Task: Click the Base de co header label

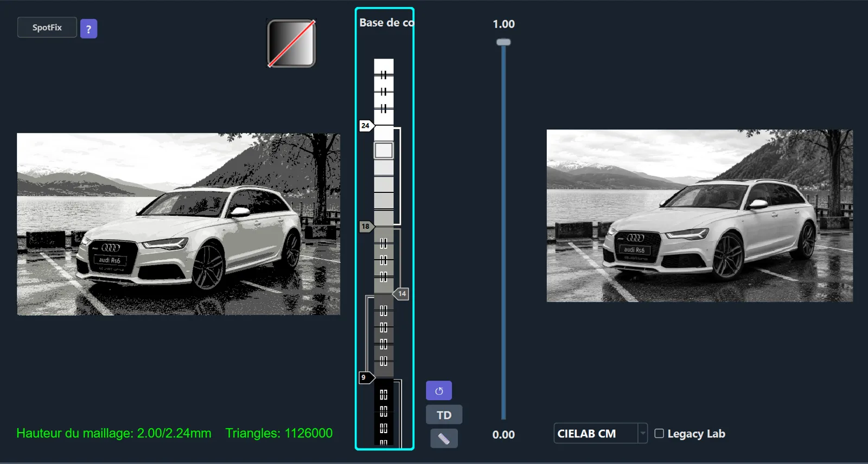Action: [x=386, y=23]
